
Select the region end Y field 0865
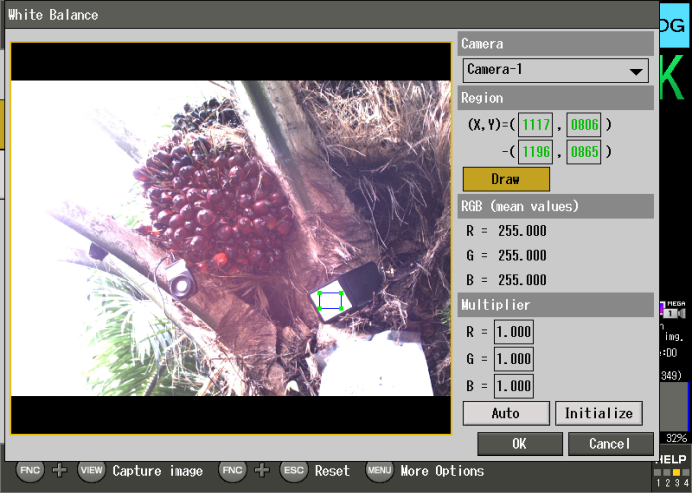(585, 152)
